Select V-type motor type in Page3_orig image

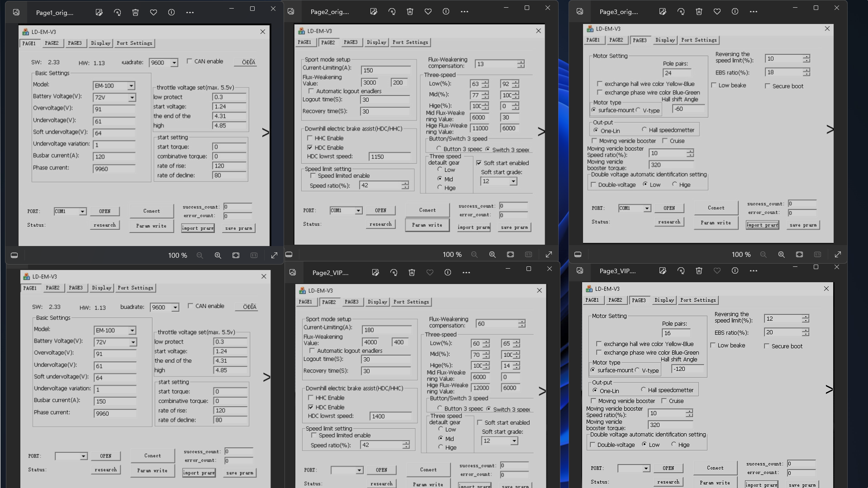[638, 110]
